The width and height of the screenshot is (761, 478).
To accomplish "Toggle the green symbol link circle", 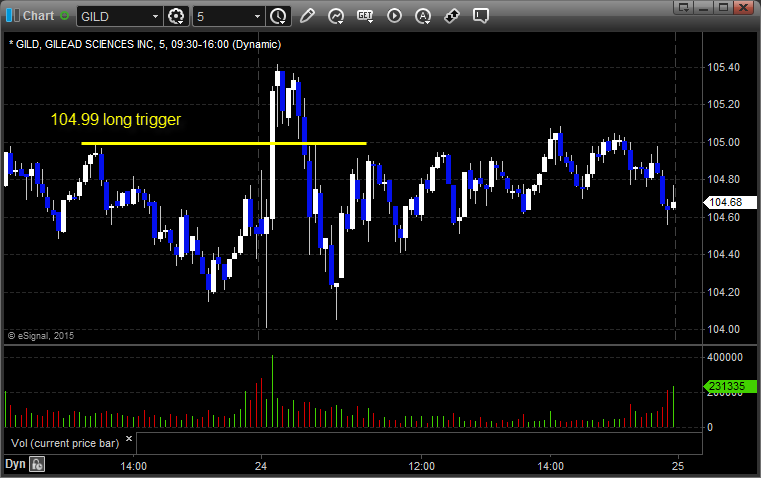I will [x=65, y=16].
